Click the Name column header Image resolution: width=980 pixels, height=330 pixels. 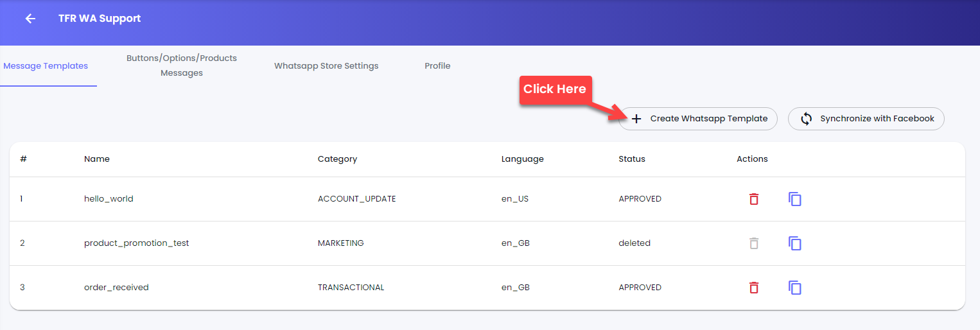pos(97,159)
